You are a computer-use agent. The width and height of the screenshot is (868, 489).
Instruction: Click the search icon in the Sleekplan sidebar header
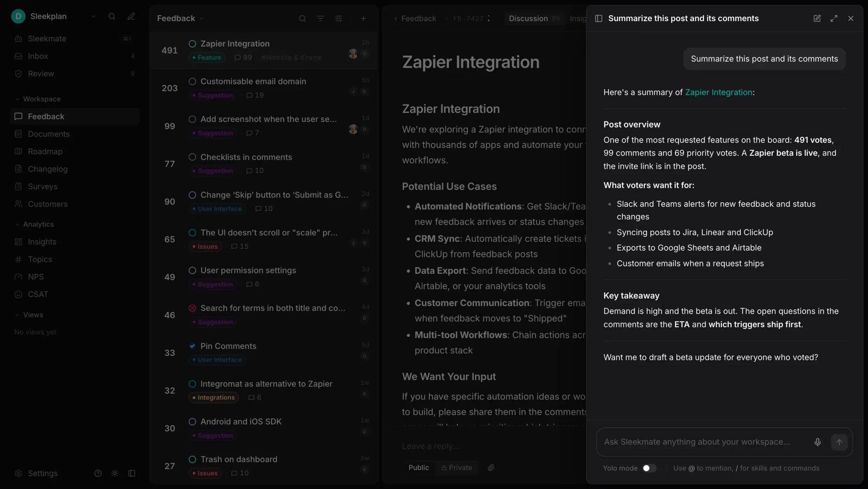click(x=112, y=16)
